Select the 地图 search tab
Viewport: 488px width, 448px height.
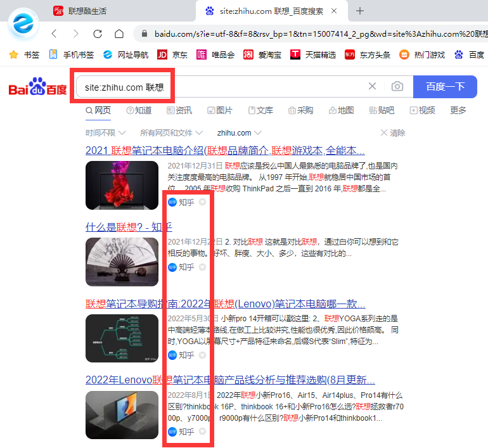[x=341, y=110]
